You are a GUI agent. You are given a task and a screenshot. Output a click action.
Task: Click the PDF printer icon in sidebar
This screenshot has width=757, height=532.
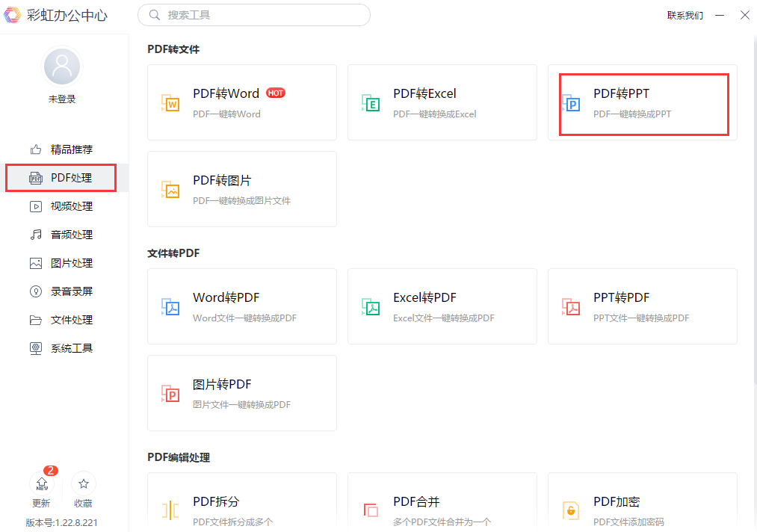coord(36,178)
